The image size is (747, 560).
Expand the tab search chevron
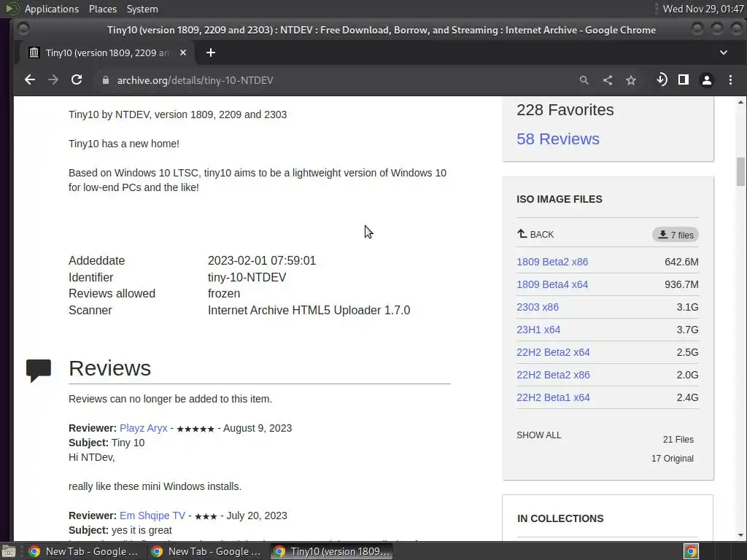click(x=724, y=52)
